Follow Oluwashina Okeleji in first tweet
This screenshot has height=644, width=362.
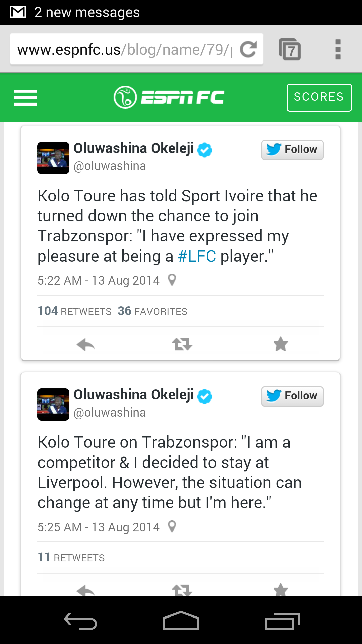coord(292,150)
